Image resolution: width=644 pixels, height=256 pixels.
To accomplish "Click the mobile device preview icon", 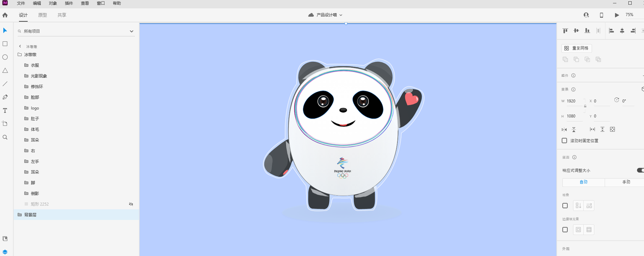I will point(601,15).
